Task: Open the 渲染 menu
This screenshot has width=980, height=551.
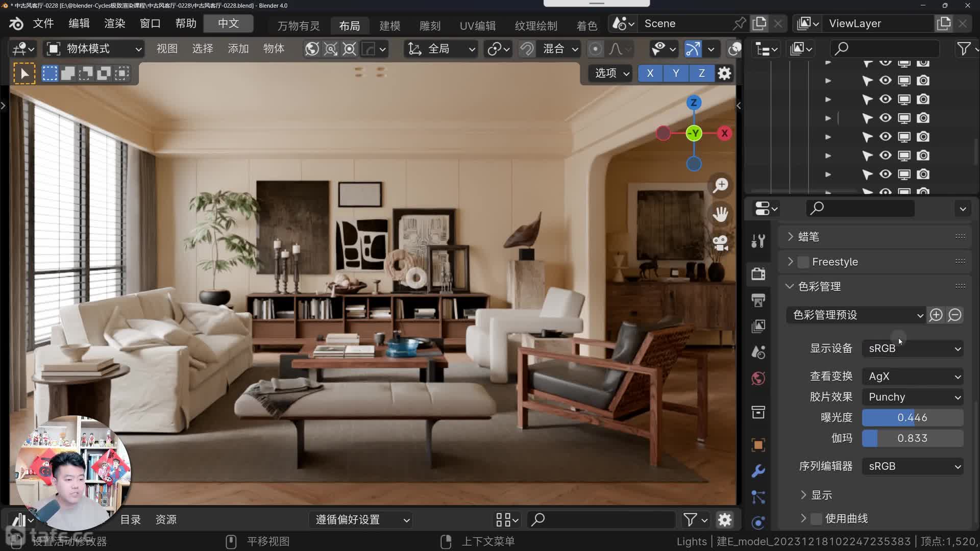Action: [x=114, y=23]
